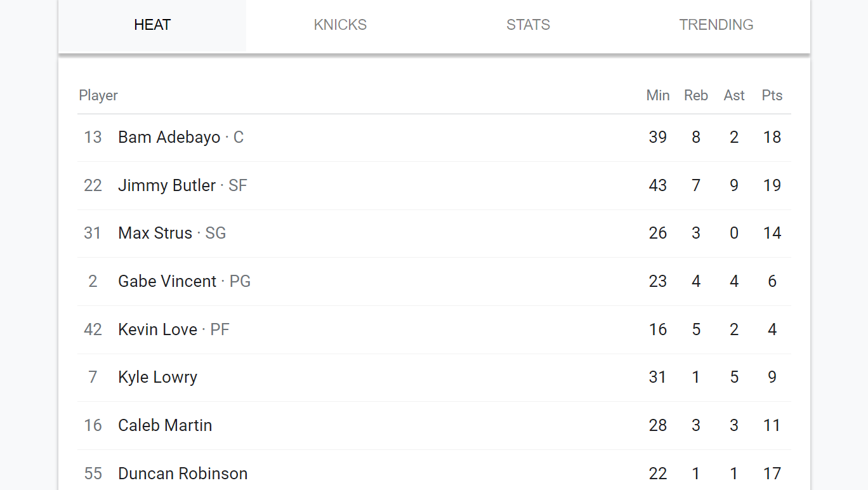Select Max Strus in the roster
This screenshot has width=868, height=490.
click(x=155, y=234)
